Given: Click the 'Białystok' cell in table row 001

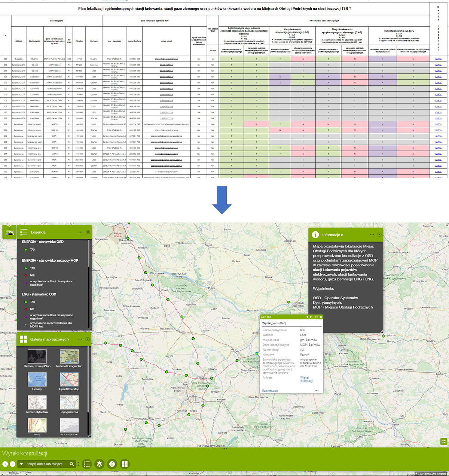Looking at the screenshot, I should coord(19,59).
